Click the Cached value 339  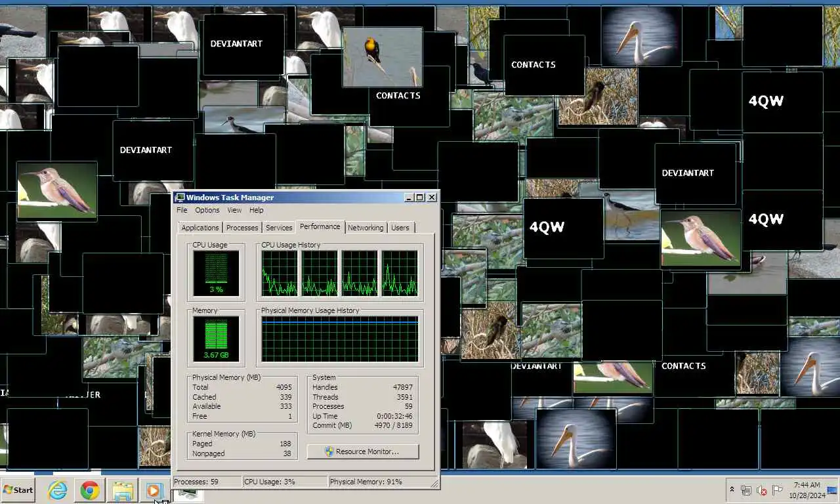click(285, 397)
